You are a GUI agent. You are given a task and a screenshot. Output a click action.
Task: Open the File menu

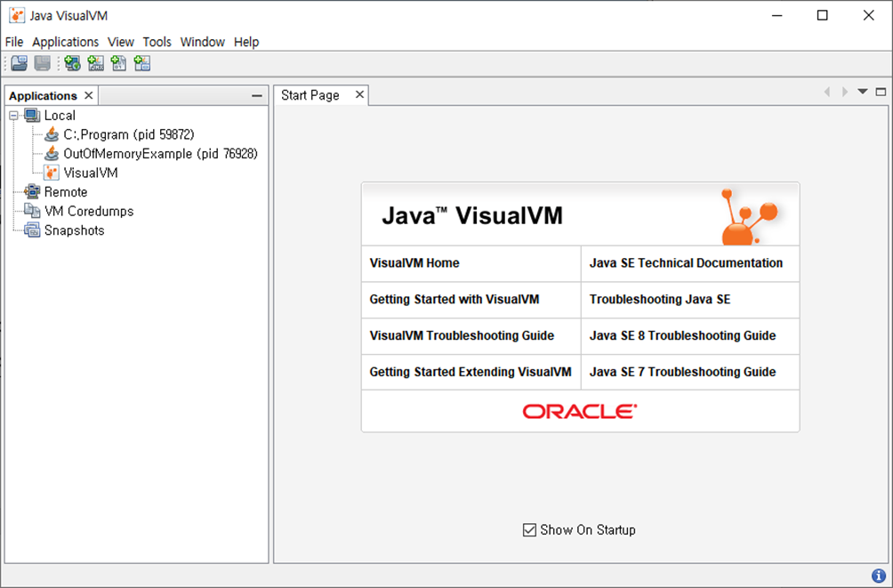pos(14,42)
